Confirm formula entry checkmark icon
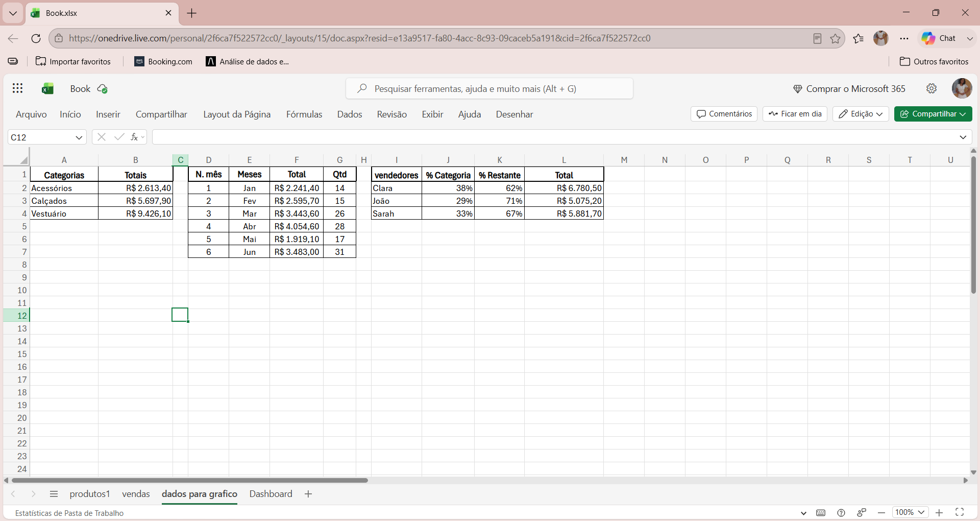The image size is (980, 521). point(119,137)
